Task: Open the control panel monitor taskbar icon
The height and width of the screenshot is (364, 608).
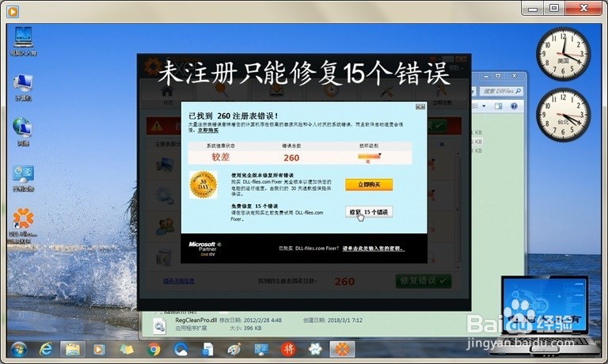Action: pos(261,350)
